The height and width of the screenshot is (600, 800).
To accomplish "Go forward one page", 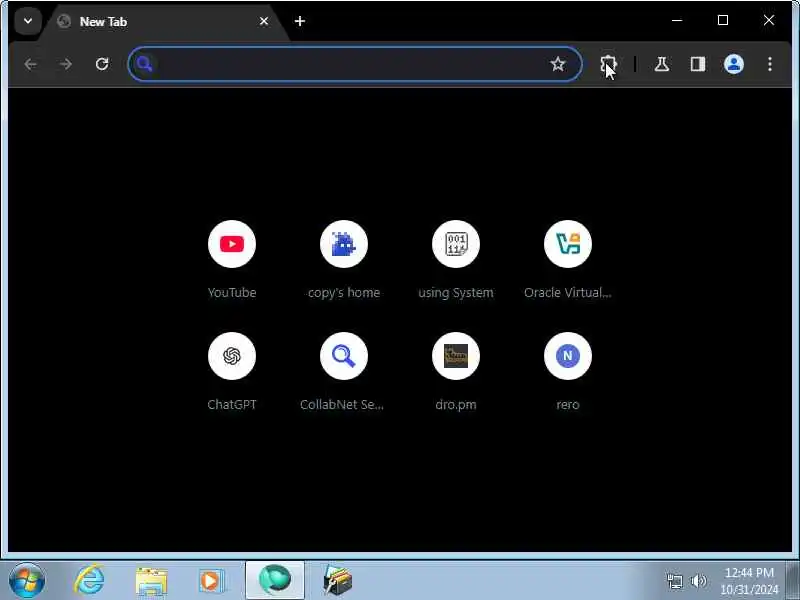I will [66, 64].
